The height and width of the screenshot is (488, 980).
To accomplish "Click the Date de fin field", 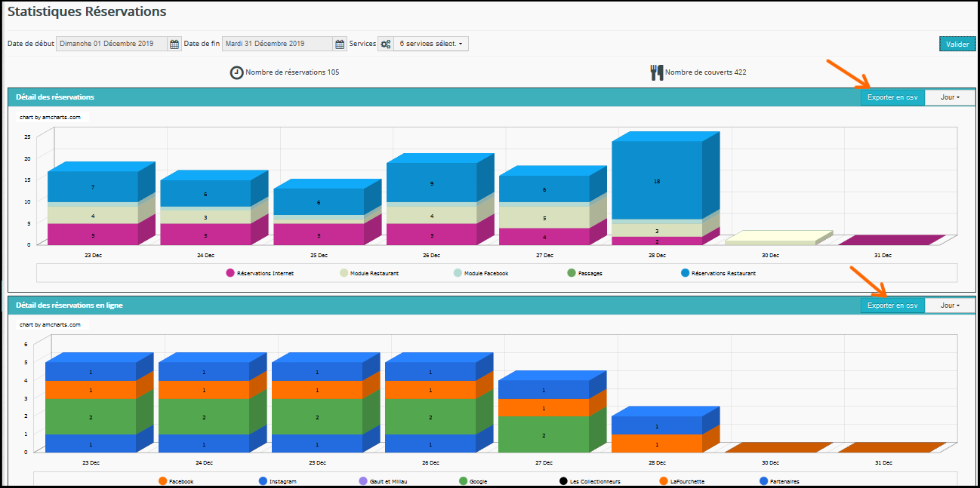I will click(x=278, y=44).
